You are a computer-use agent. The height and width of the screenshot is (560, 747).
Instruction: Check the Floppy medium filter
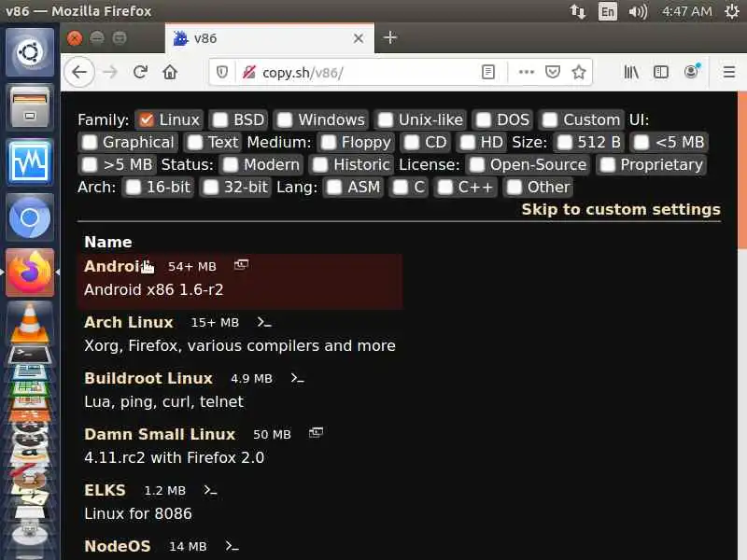click(x=329, y=142)
